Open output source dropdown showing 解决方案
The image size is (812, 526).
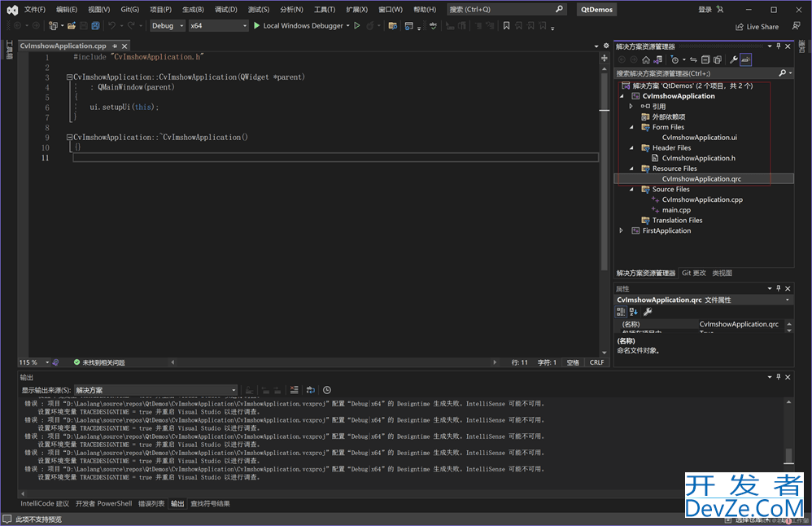click(x=155, y=390)
